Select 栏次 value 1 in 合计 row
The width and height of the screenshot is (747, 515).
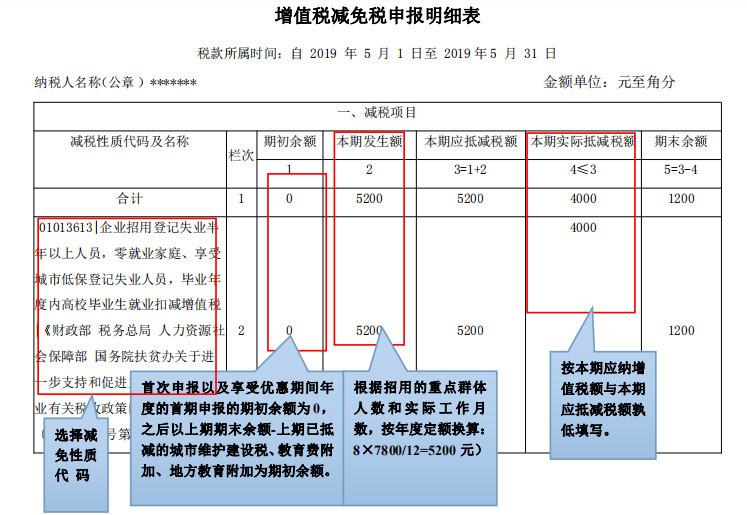(241, 199)
